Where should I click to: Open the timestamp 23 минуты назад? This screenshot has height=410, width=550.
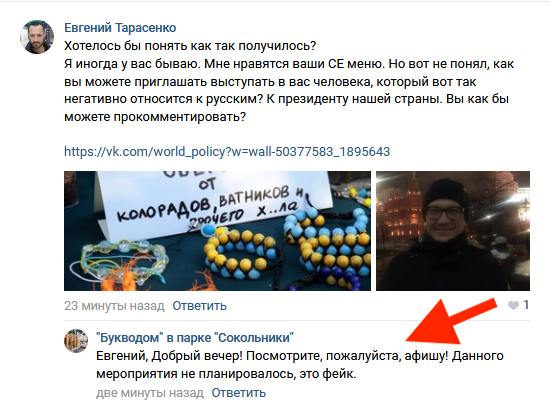pos(114,306)
